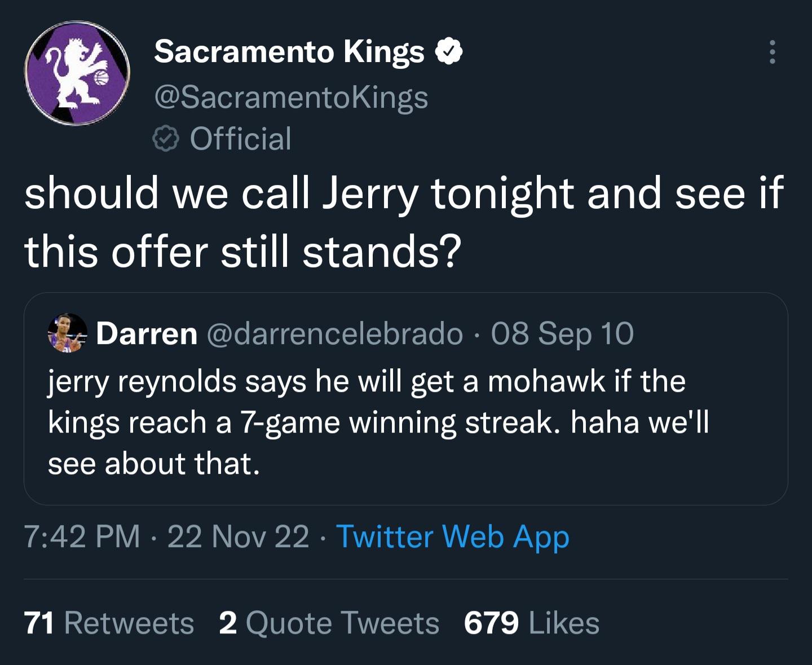Open the Twitter Web App source link
The height and width of the screenshot is (665, 812).
452,536
